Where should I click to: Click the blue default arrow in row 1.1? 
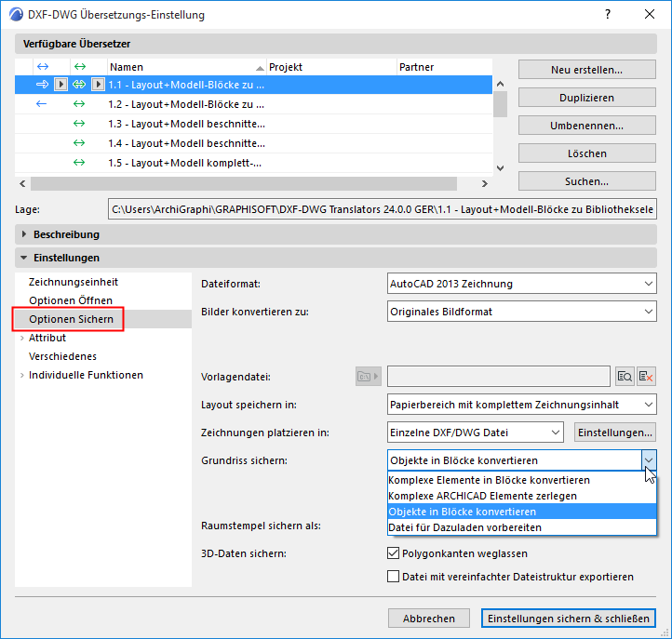(42, 85)
